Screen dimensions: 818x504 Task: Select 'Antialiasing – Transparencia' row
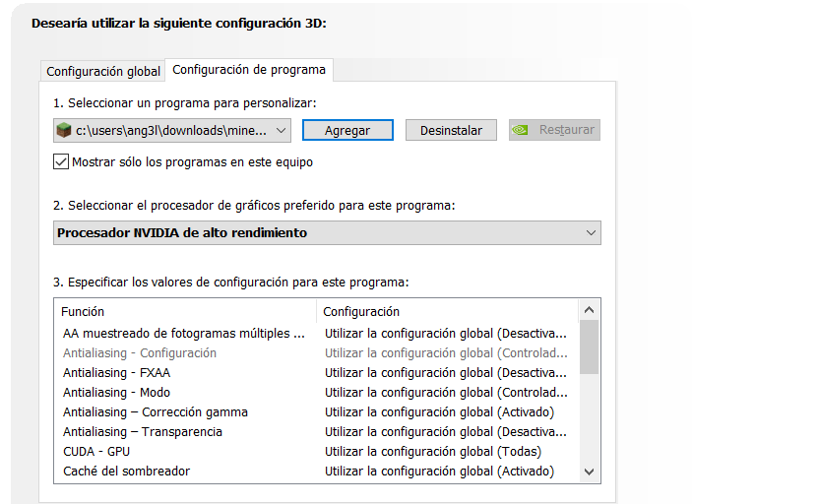click(x=316, y=432)
